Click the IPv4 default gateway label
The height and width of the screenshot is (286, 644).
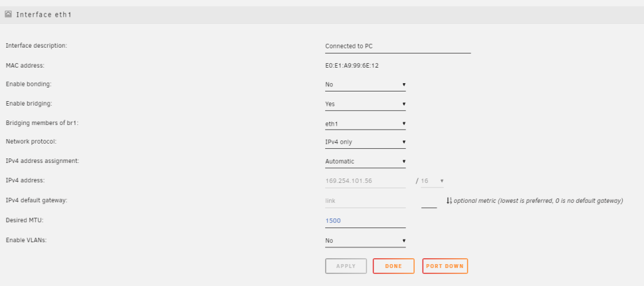click(x=36, y=200)
